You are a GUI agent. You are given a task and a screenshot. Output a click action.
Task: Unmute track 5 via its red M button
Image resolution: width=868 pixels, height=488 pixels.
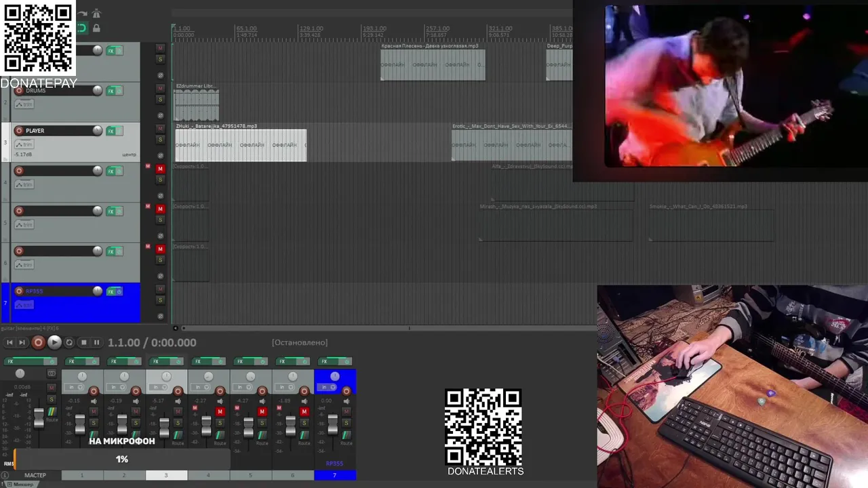[x=160, y=209]
